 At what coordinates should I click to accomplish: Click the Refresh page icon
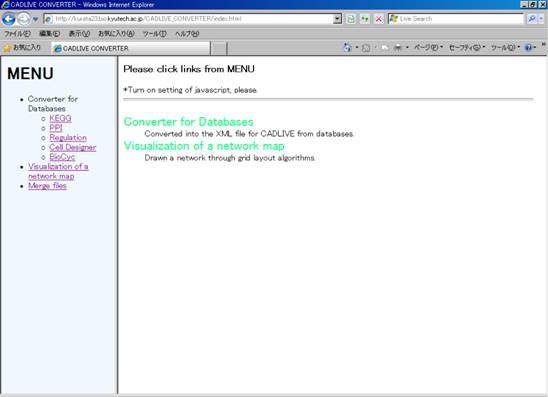pyautogui.click(x=365, y=19)
